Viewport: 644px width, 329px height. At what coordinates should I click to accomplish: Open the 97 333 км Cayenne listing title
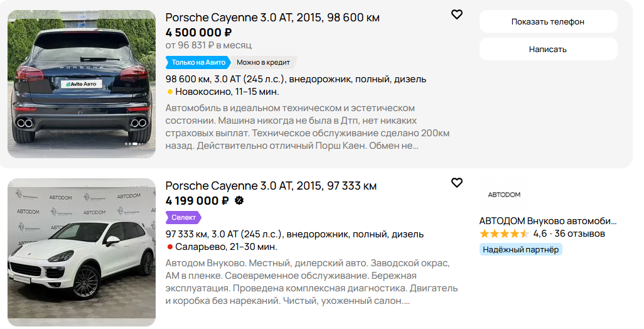(271, 186)
